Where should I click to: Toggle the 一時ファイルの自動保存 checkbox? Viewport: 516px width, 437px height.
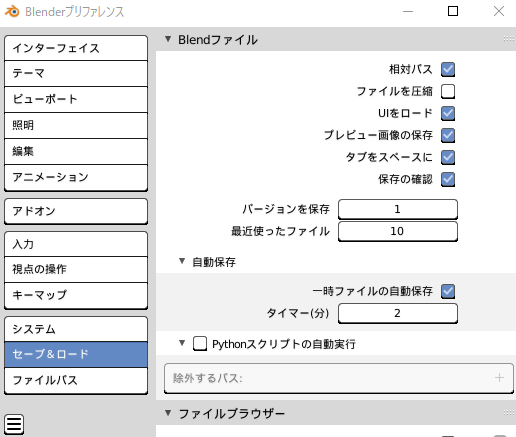click(x=448, y=291)
